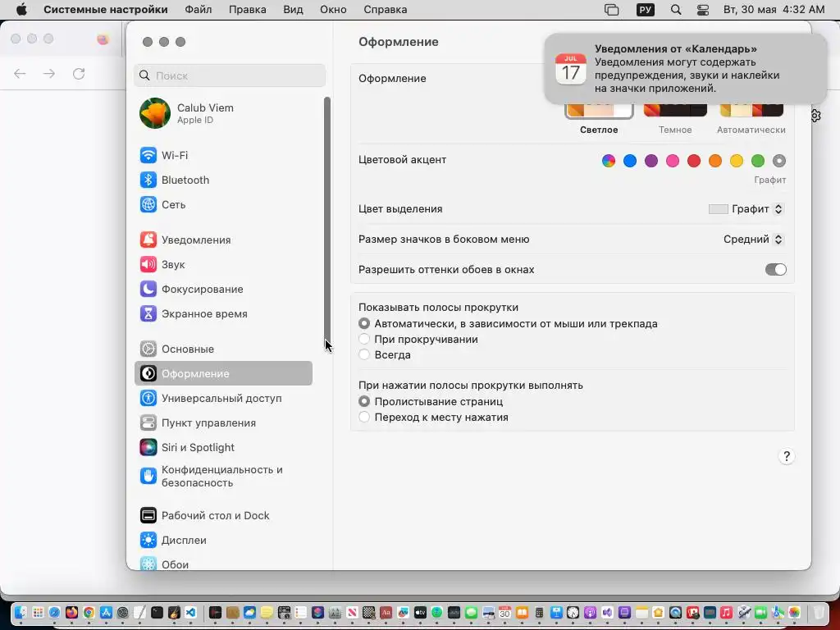Open Control Center in menu bar
Viewport: 840px width, 630px height.
pyautogui.click(x=703, y=10)
